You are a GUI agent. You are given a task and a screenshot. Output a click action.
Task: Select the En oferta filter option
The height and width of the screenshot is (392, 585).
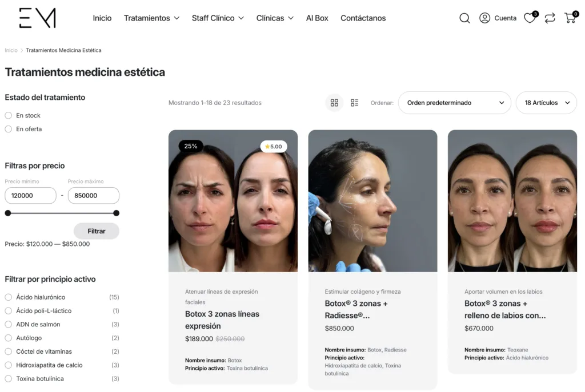click(9, 129)
